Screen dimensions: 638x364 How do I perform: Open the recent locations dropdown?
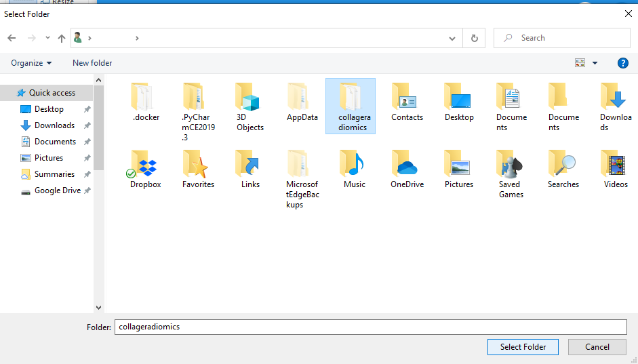tap(47, 39)
